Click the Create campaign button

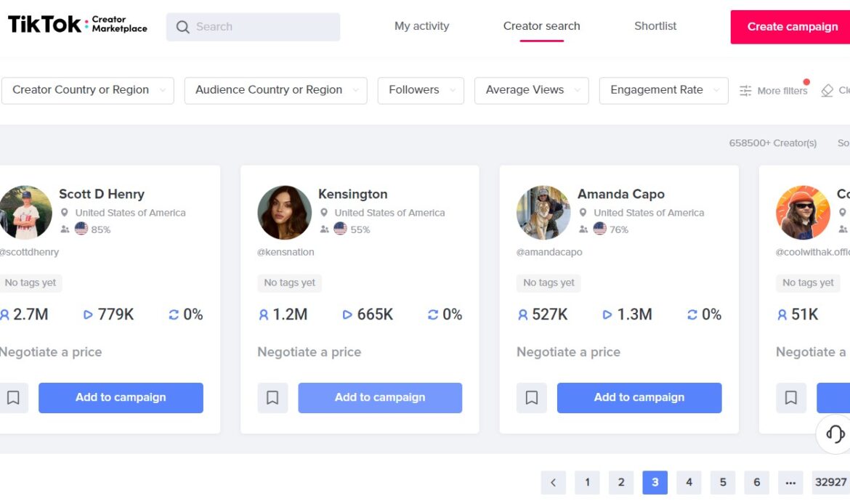[x=790, y=27]
